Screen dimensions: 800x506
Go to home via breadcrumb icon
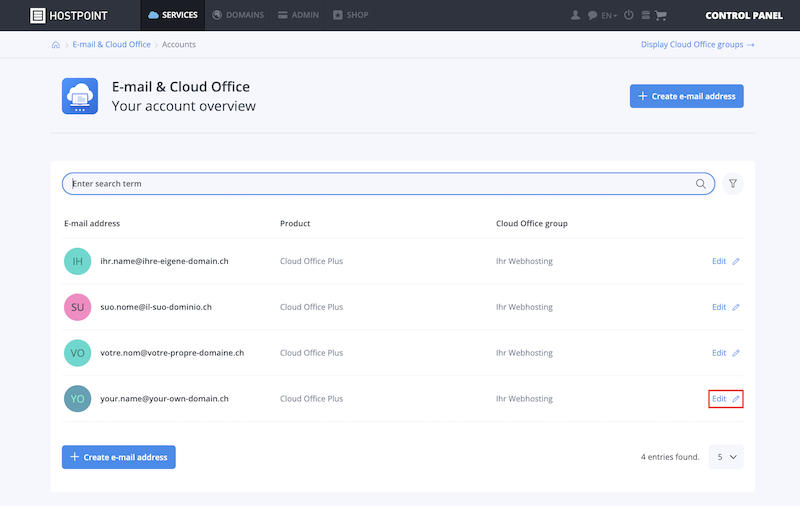point(56,44)
